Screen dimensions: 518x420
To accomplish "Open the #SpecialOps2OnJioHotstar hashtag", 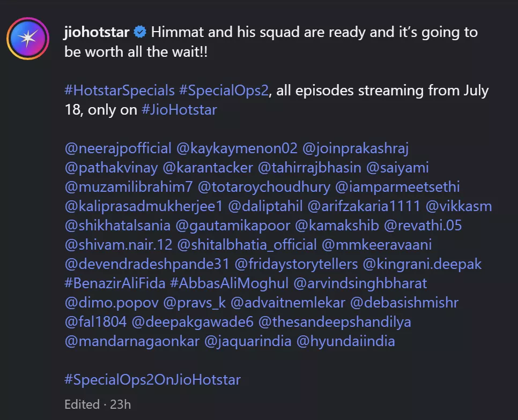I will point(152,380).
